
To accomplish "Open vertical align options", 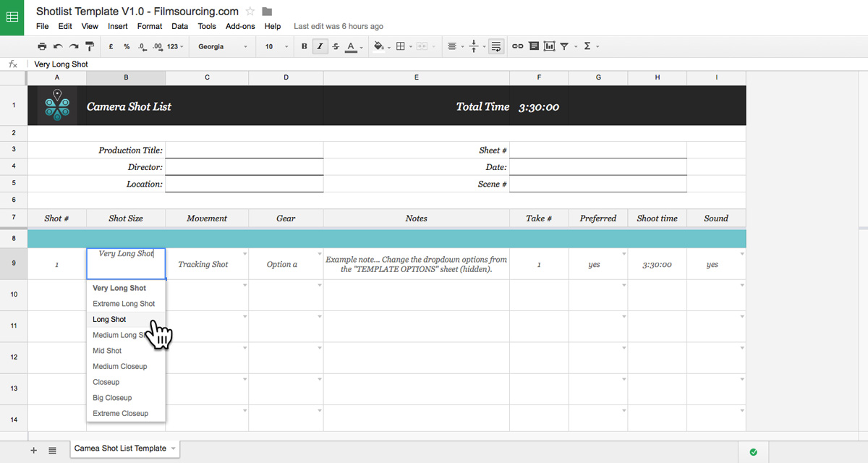I will point(477,46).
